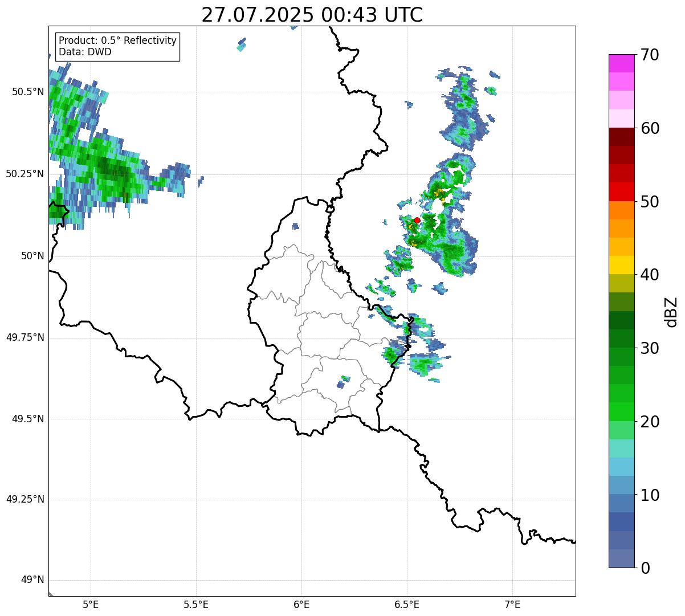Pick the orange colorbar swatch just above 50
685x616 pixels.
click(x=621, y=210)
